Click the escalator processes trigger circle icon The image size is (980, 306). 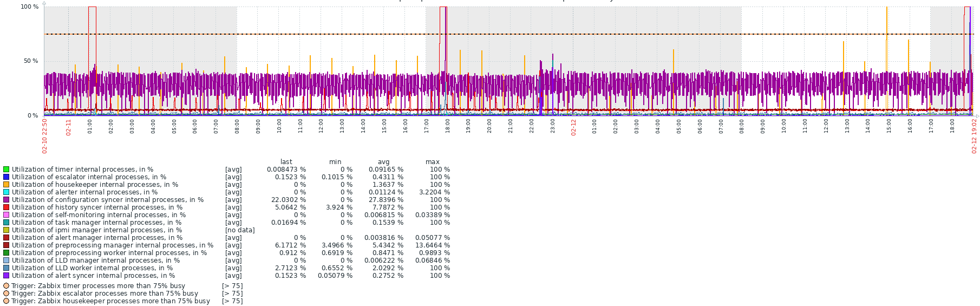pyautogui.click(x=6, y=294)
